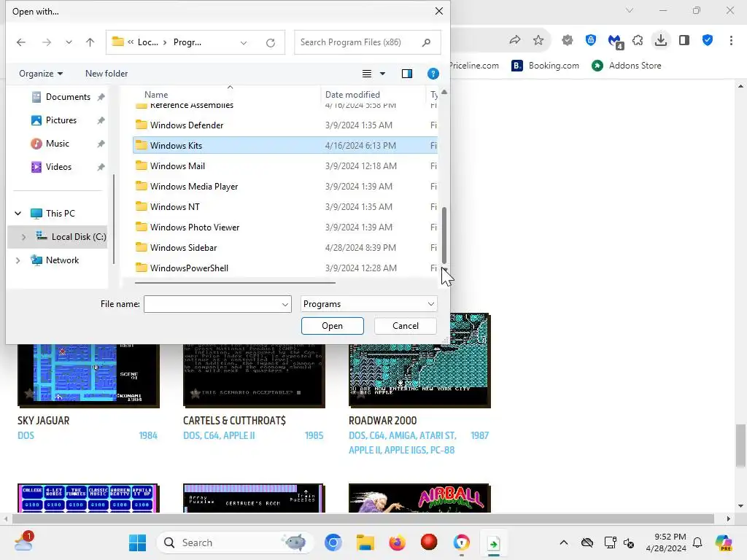Collapse the This PC tree node

[x=18, y=214]
